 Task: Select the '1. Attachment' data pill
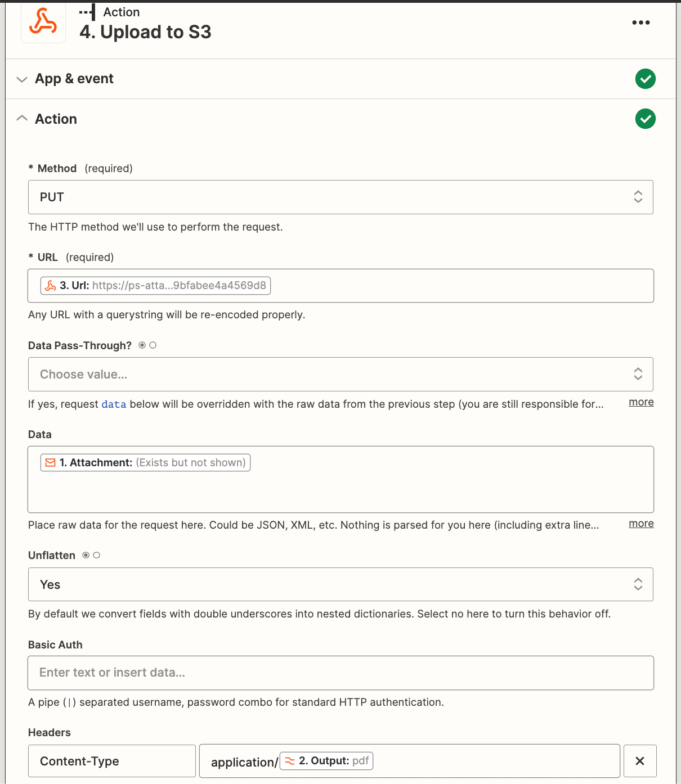tap(145, 463)
